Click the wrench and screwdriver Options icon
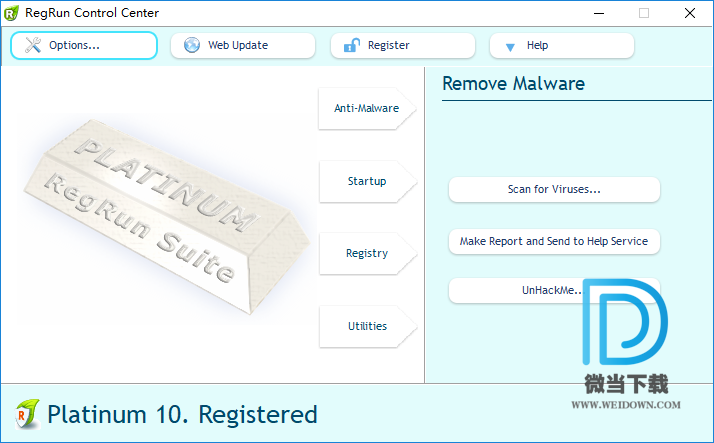This screenshot has height=443, width=714. (x=33, y=45)
